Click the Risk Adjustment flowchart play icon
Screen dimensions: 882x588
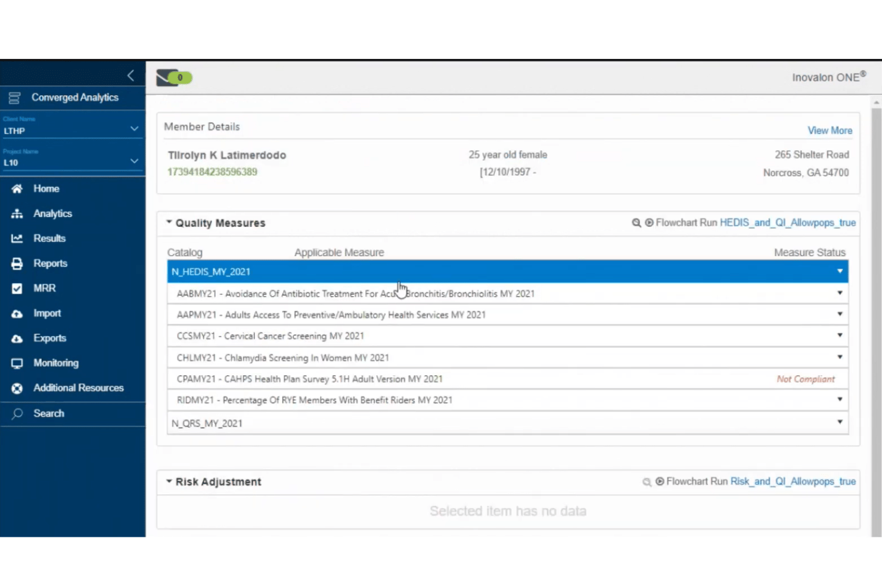pyautogui.click(x=660, y=481)
